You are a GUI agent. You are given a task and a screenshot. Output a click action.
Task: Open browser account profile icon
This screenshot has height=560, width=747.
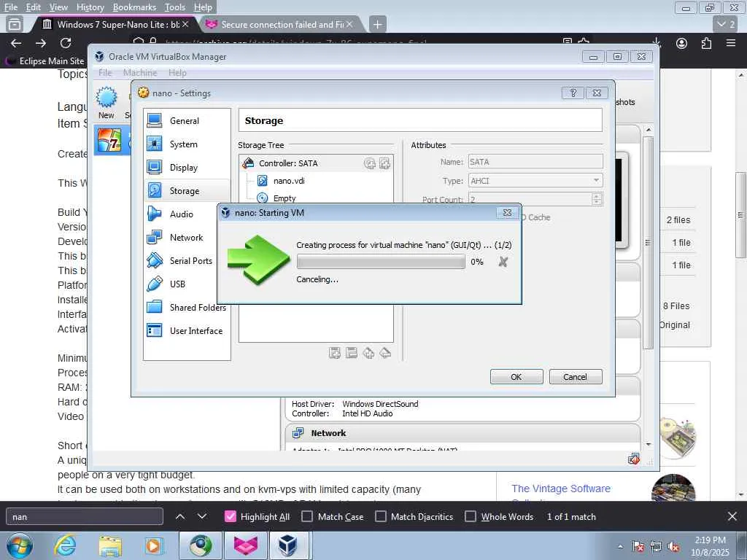[682, 43]
